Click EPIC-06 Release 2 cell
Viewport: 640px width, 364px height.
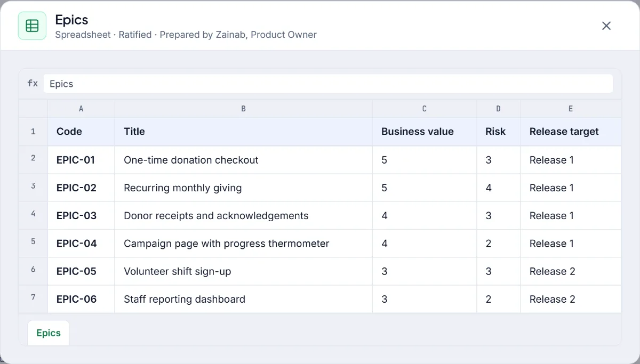571,299
